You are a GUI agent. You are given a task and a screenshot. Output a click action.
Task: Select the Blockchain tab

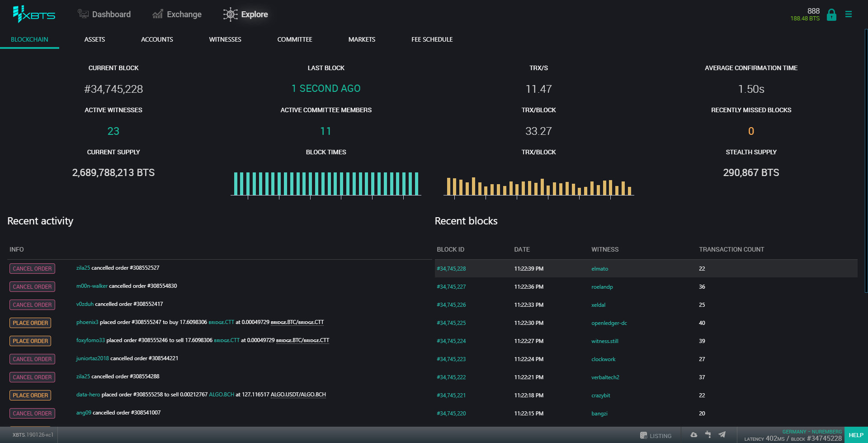[x=29, y=39]
